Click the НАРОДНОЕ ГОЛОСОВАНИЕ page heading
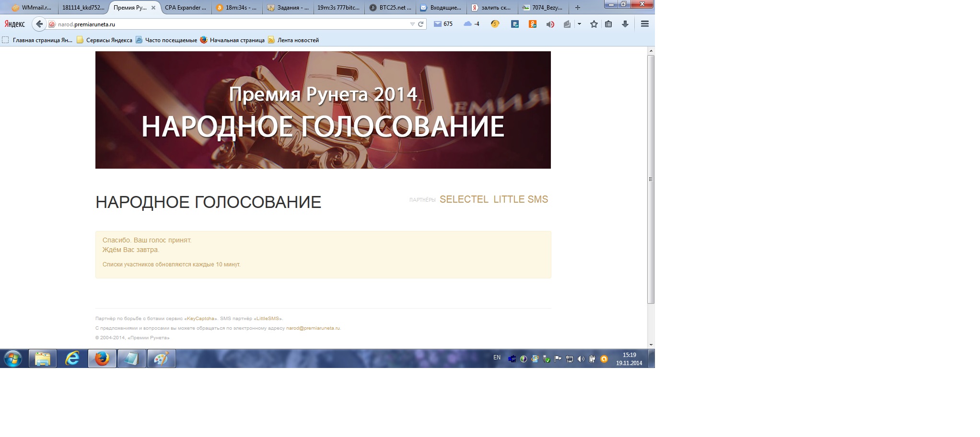The height and width of the screenshot is (437, 980). pyautogui.click(x=208, y=202)
